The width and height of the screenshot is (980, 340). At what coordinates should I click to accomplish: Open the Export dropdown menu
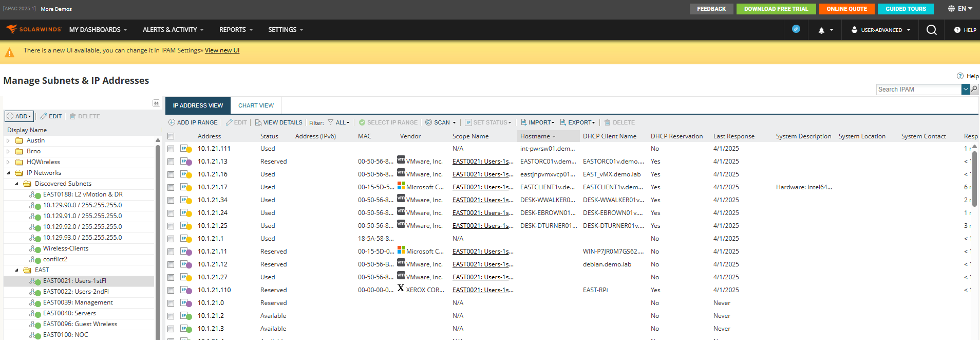pyautogui.click(x=578, y=122)
